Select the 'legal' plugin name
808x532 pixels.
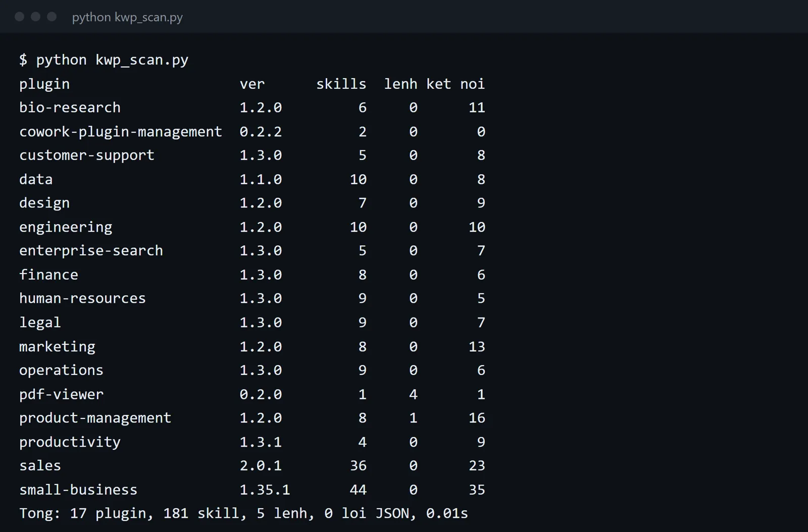pyautogui.click(x=40, y=323)
